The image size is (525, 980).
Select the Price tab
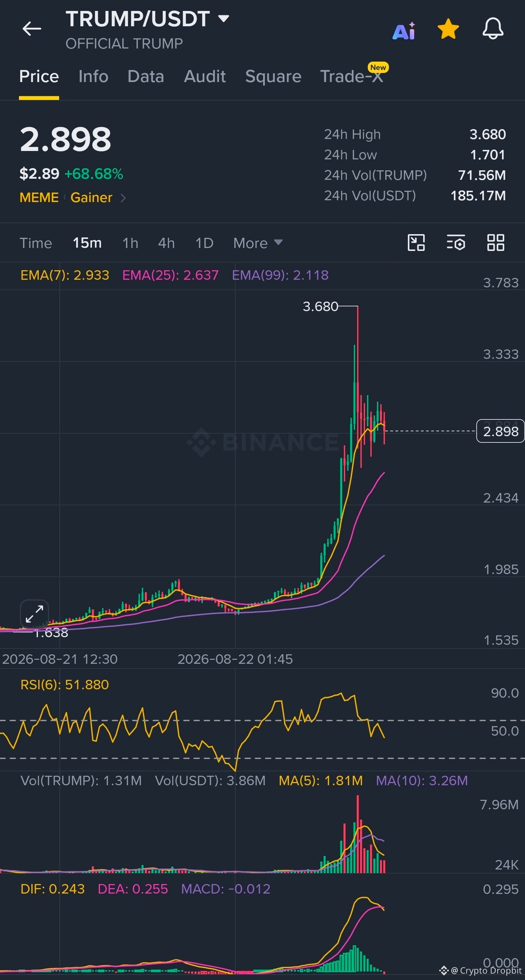(x=39, y=77)
